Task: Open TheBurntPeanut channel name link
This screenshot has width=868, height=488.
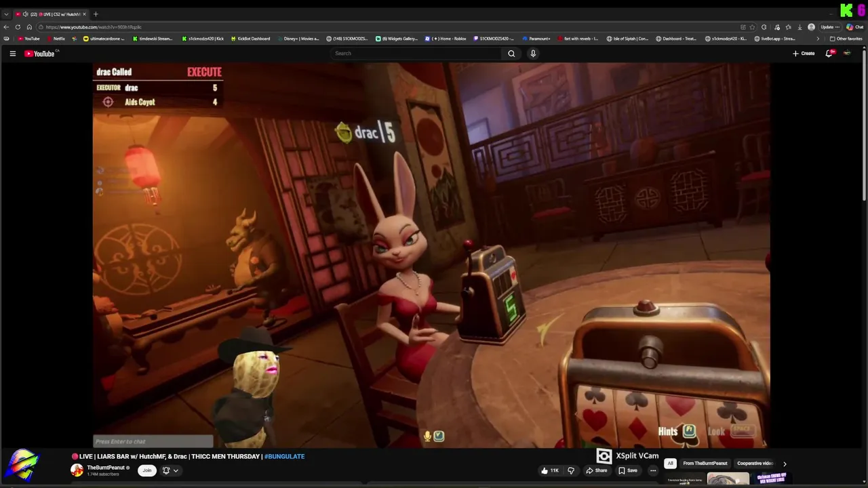Action: (x=106, y=468)
